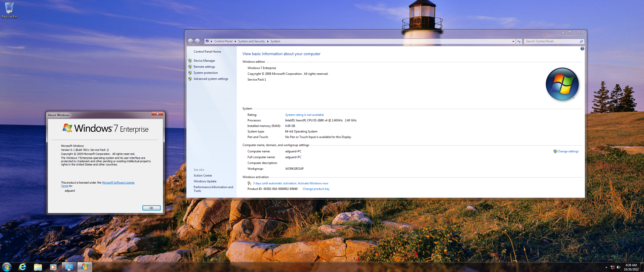This screenshot has width=644, height=272.
Task: Click the Remote settings shield icon
Action: tap(190, 67)
